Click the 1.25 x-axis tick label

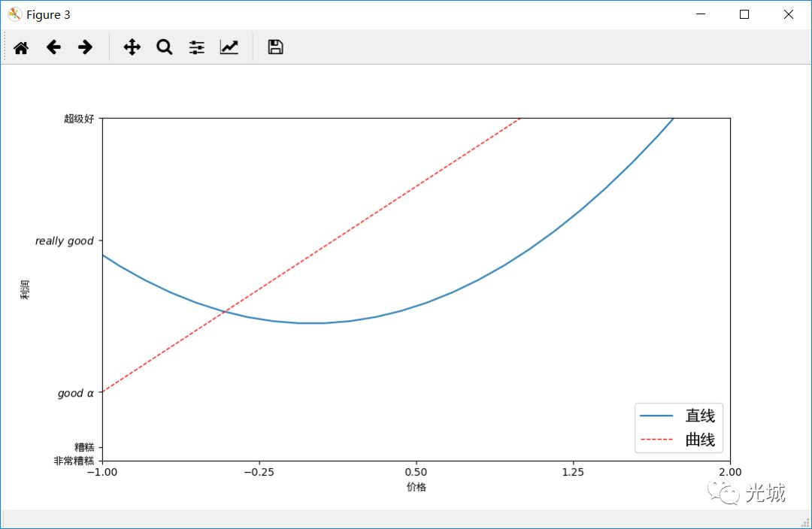[x=573, y=472]
